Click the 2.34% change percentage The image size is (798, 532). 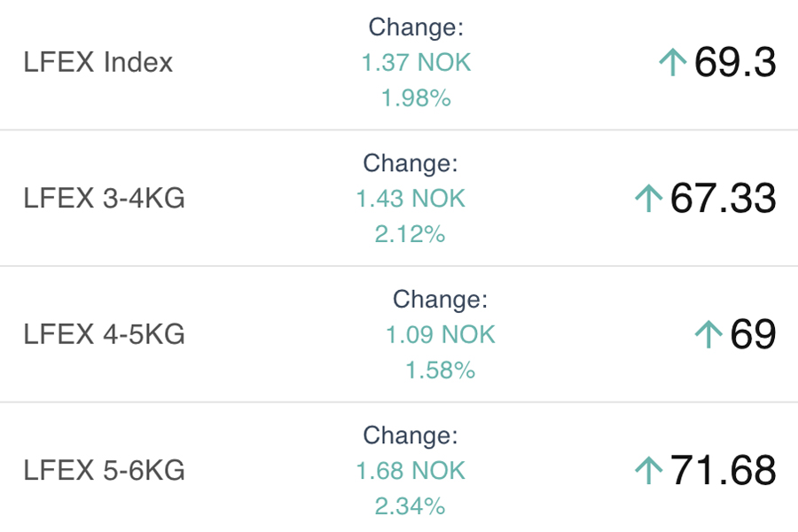(411, 505)
